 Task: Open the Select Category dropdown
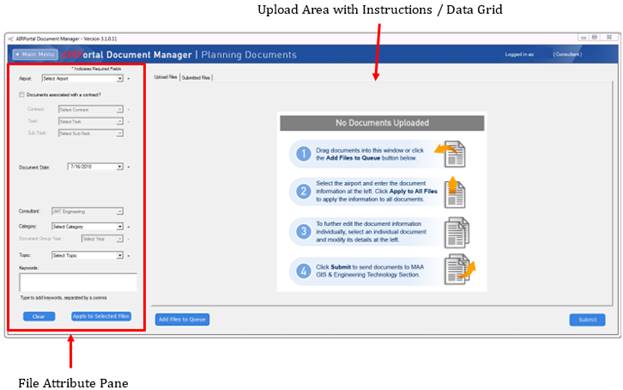click(87, 226)
